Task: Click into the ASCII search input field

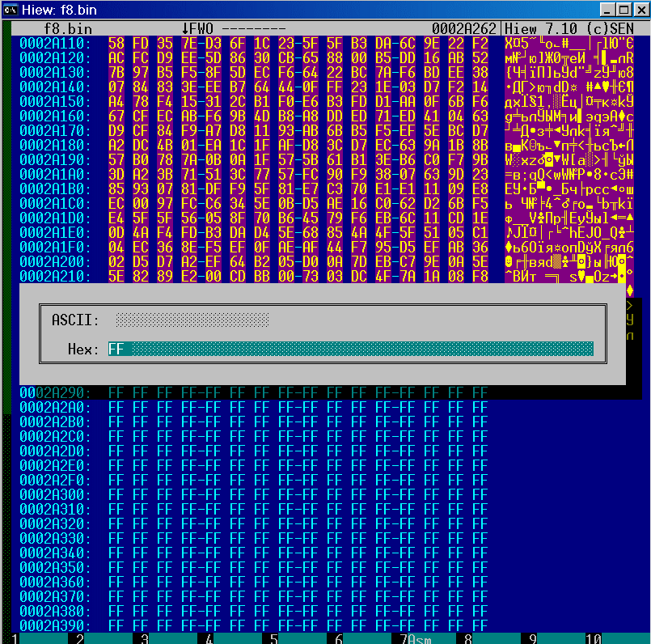Action: [192, 320]
